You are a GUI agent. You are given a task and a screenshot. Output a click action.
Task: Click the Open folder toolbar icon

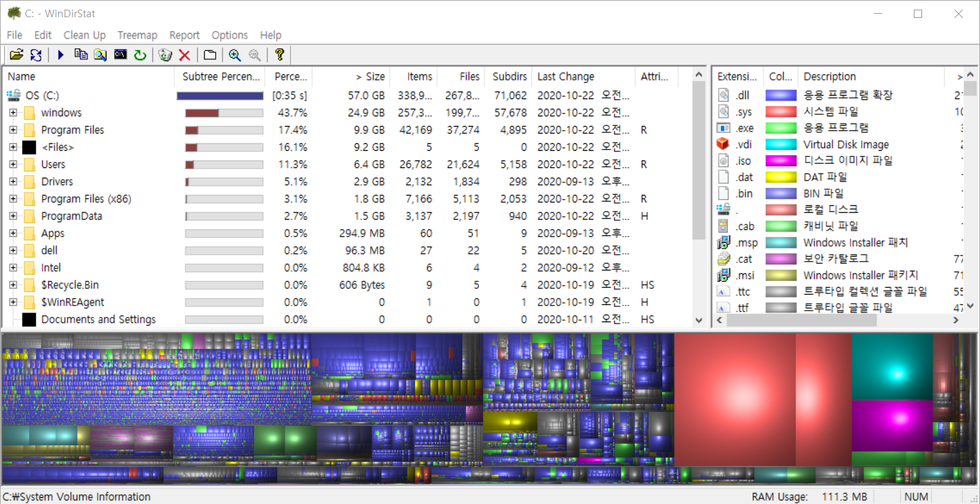point(17,55)
